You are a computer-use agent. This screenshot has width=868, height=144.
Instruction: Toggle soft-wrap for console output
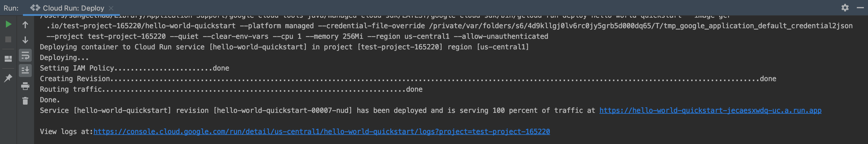(25, 55)
